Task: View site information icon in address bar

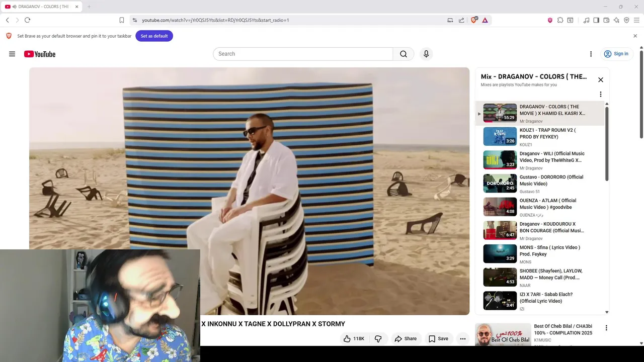Action: point(134,20)
